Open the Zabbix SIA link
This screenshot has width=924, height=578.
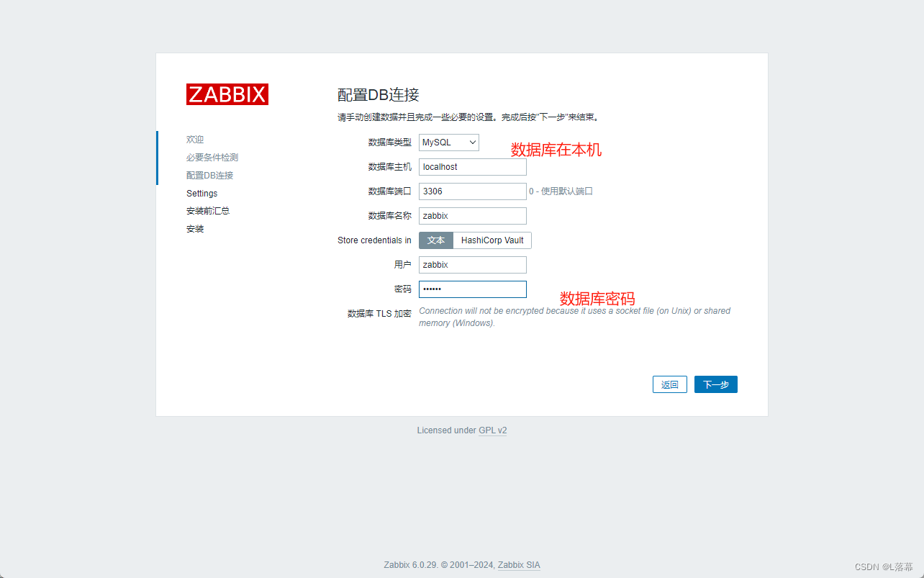[519, 565]
